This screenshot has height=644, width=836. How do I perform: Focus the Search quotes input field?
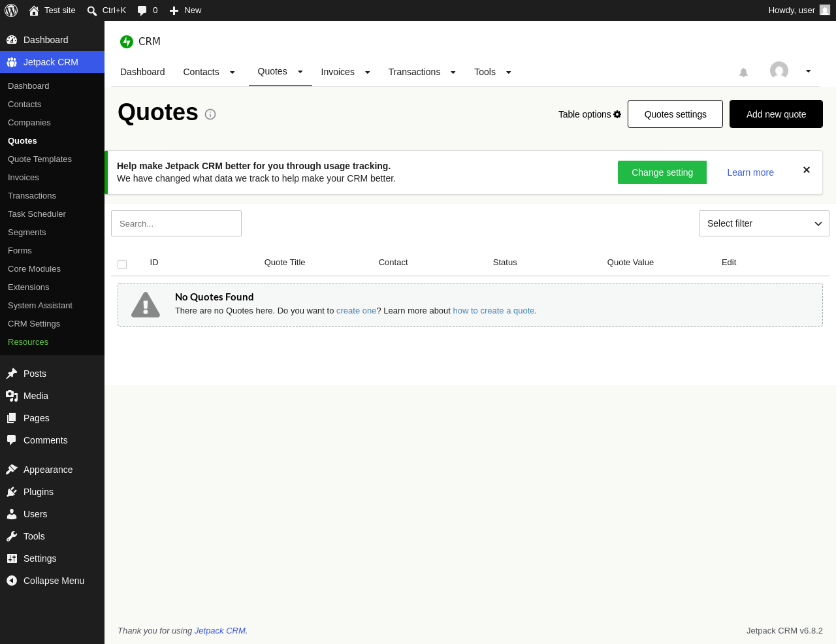[x=176, y=223]
